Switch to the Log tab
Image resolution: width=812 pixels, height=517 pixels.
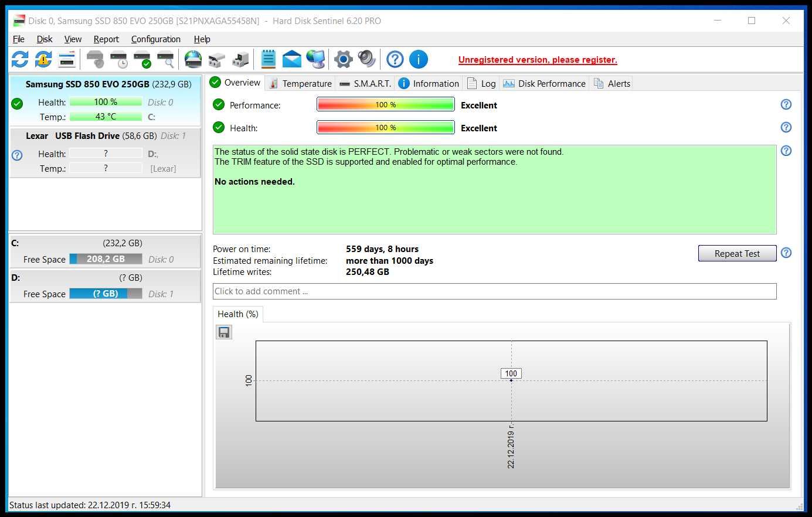pos(481,83)
